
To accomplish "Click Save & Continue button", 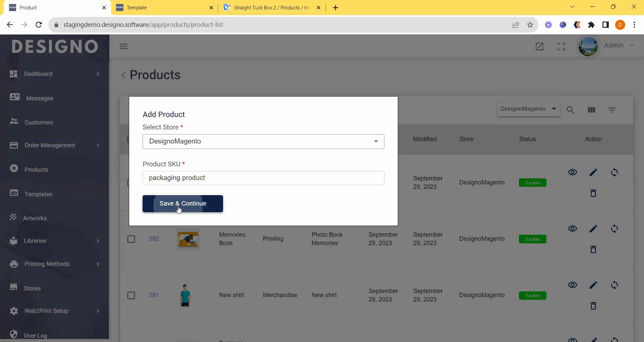I will click(183, 204).
